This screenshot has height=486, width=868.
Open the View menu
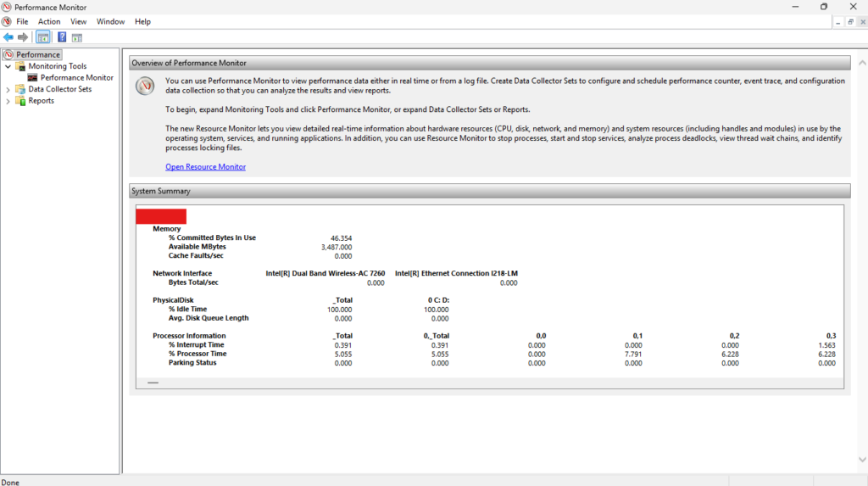(x=78, y=21)
